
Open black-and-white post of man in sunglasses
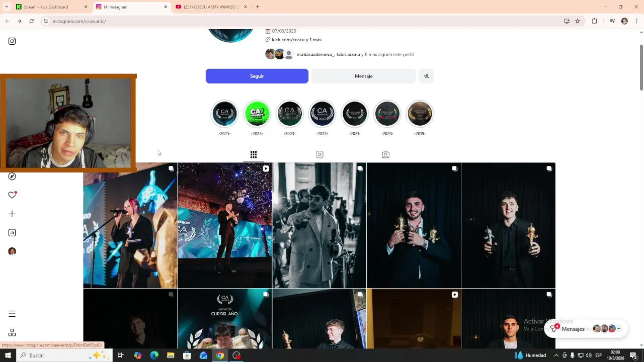[319, 225]
